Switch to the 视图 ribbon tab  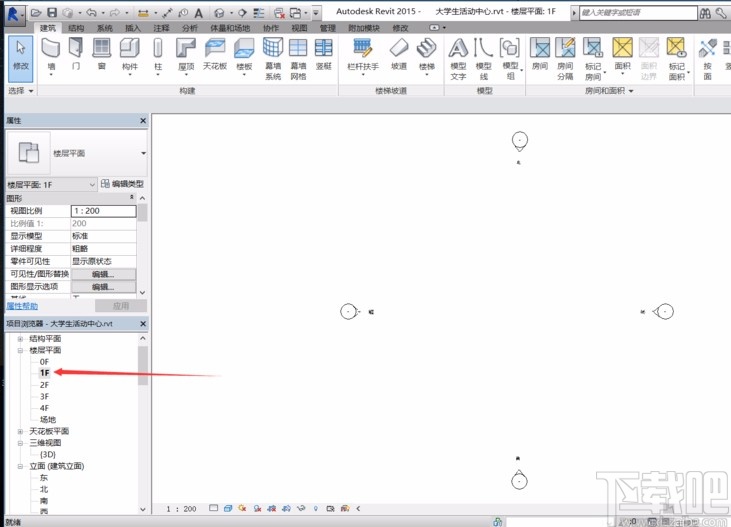point(299,28)
